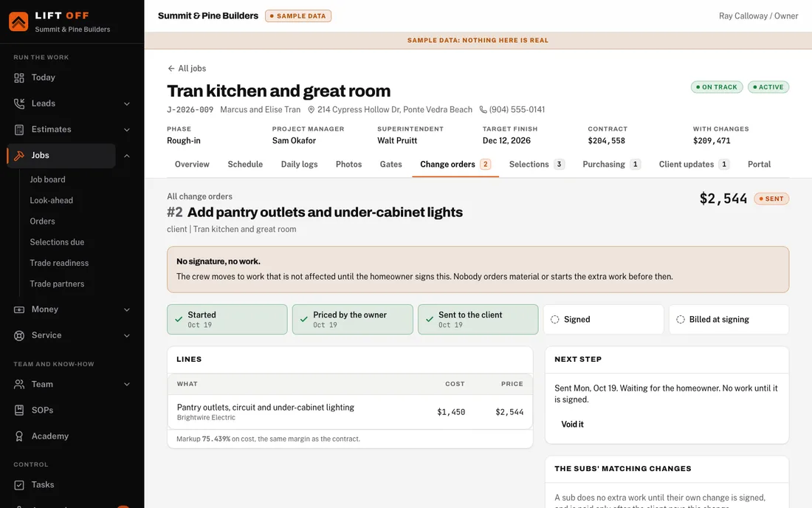Open Today via its dashboard icon

coord(19,78)
